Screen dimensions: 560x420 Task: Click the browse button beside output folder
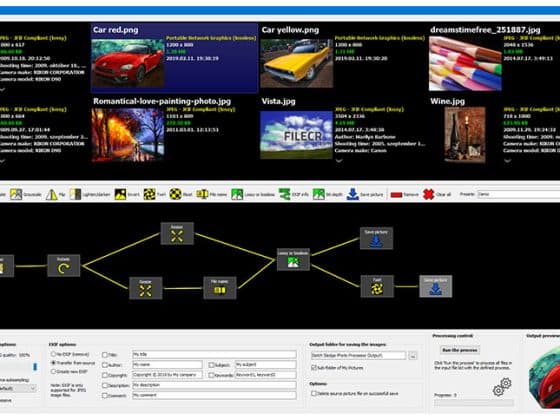[412, 355]
